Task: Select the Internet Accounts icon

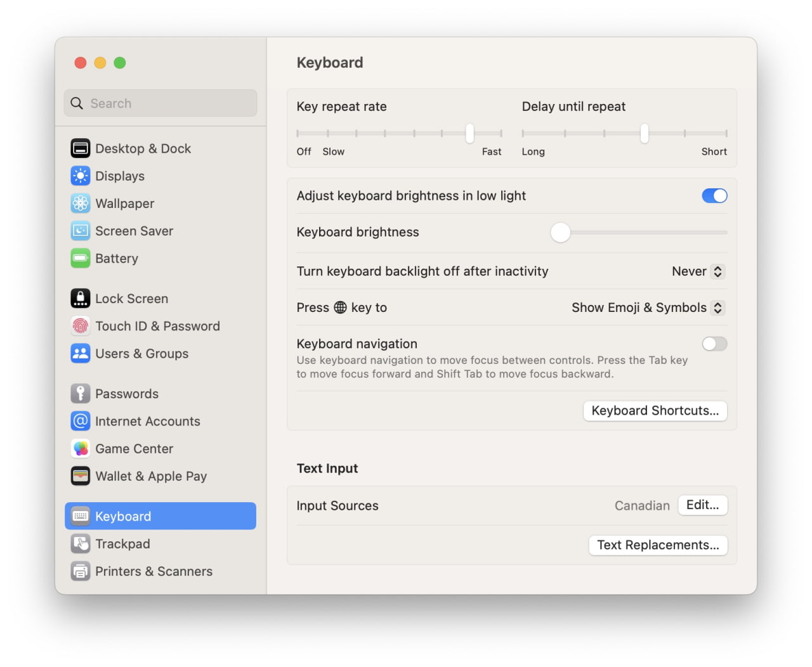Action: tap(81, 421)
